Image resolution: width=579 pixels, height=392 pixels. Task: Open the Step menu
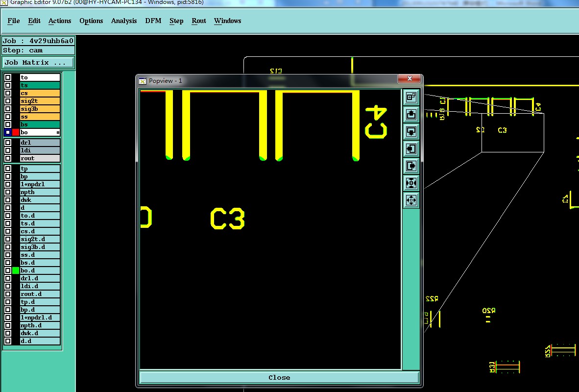(176, 21)
